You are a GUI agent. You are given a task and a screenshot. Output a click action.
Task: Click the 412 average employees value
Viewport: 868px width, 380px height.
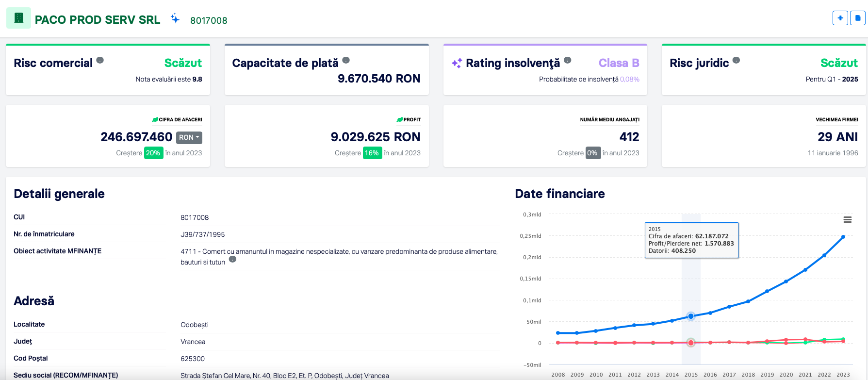(629, 137)
